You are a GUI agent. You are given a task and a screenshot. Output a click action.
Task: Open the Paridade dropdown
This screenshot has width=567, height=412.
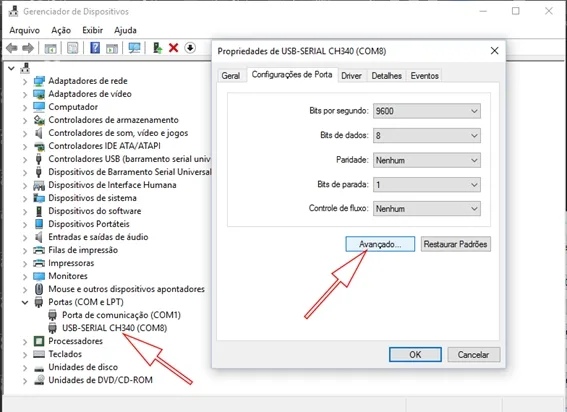427,160
